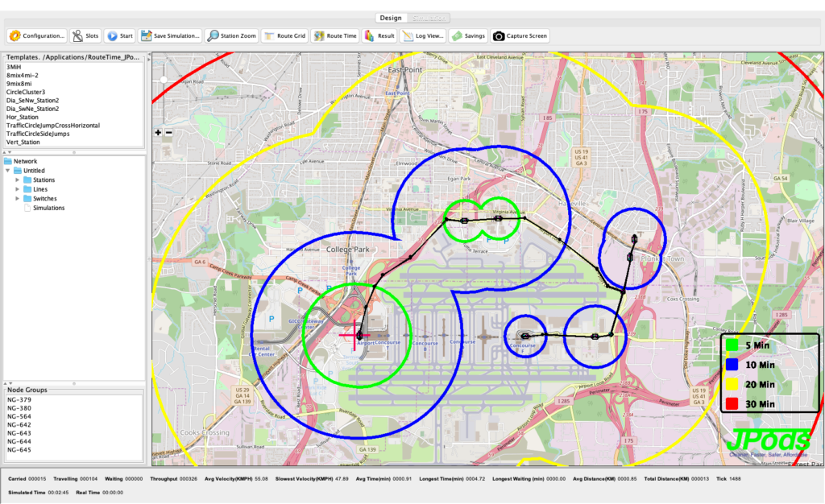Open the Configuration settings
Screen dimensions: 825x504
coord(37,35)
